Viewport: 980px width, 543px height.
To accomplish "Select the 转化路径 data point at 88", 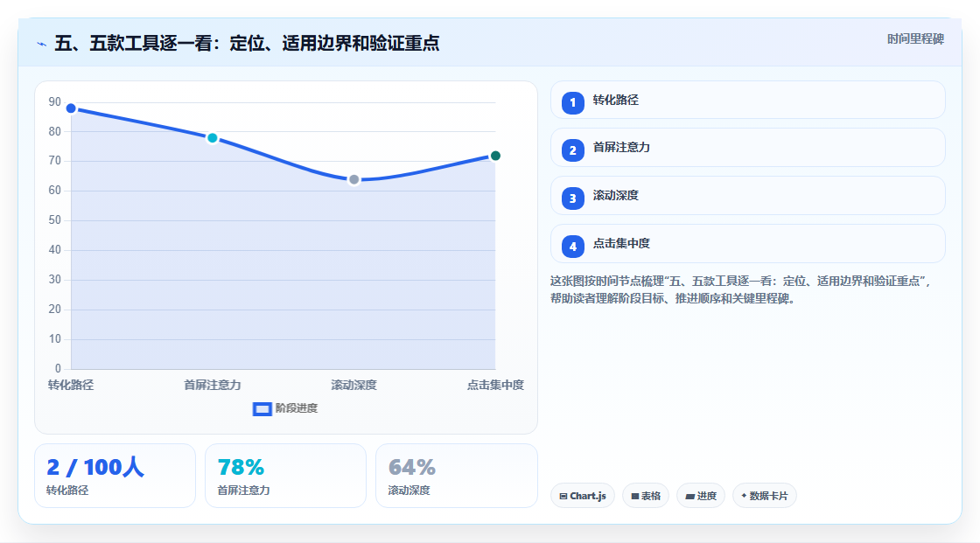I will (x=71, y=108).
